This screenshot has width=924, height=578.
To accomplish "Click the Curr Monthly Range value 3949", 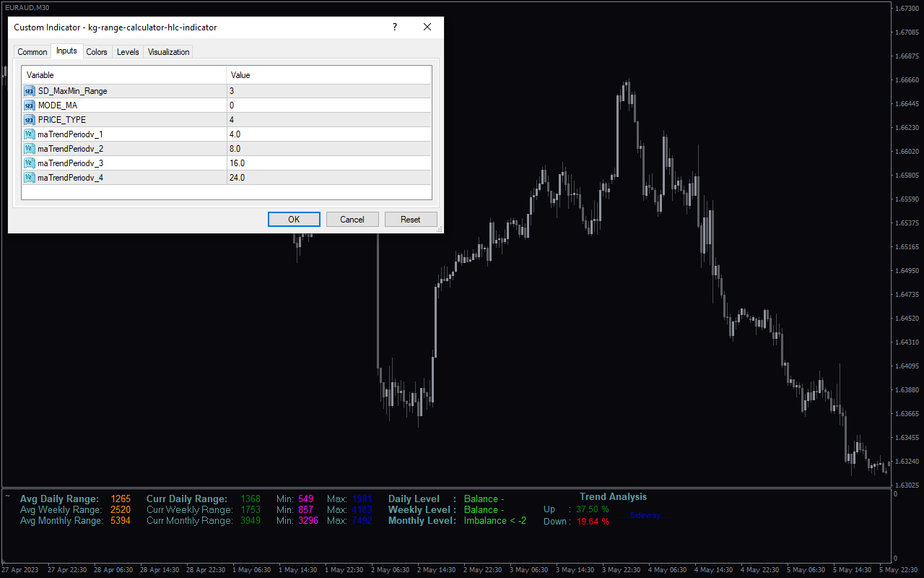I will pos(250,521).
